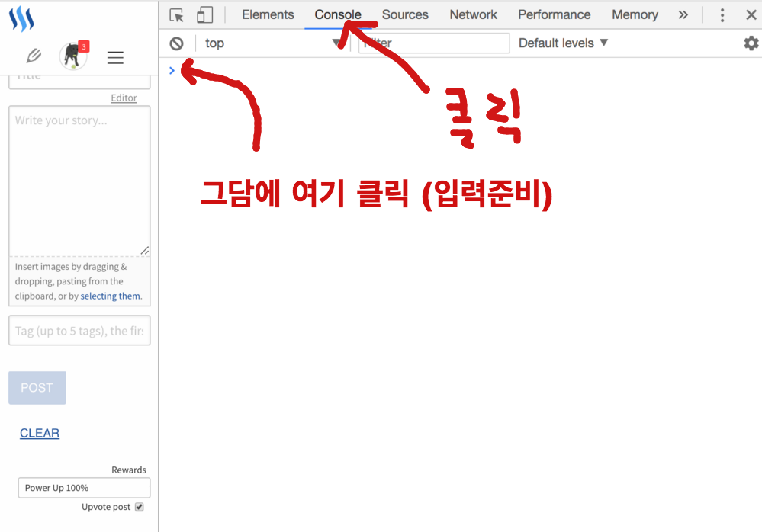The image size is (762, 532).
Task: Open the user avatar with notification badge
Action: (73, 56)
